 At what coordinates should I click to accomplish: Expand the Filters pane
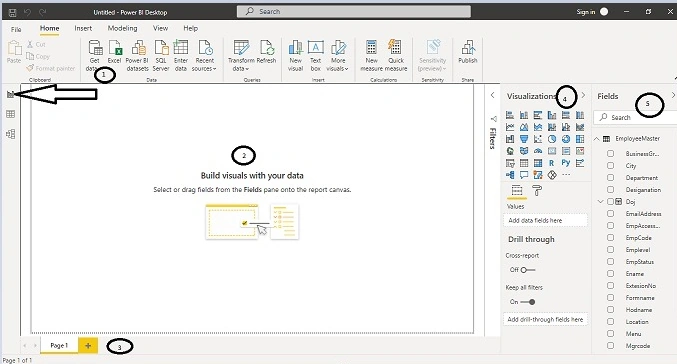pyautogui.click(x=492, y=95)
